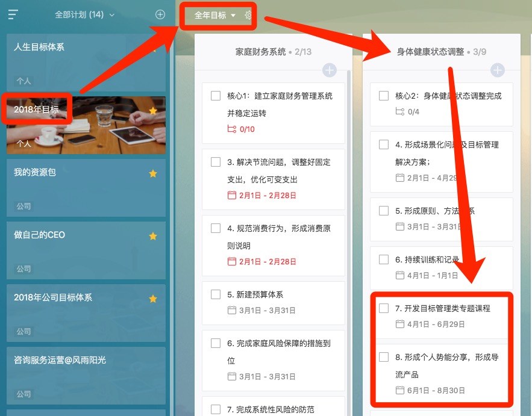Tick the checkbox for 4. 规范消费行为
This screenshot has height=416, width=532.
pyautogui.click(x=216, y=228)
